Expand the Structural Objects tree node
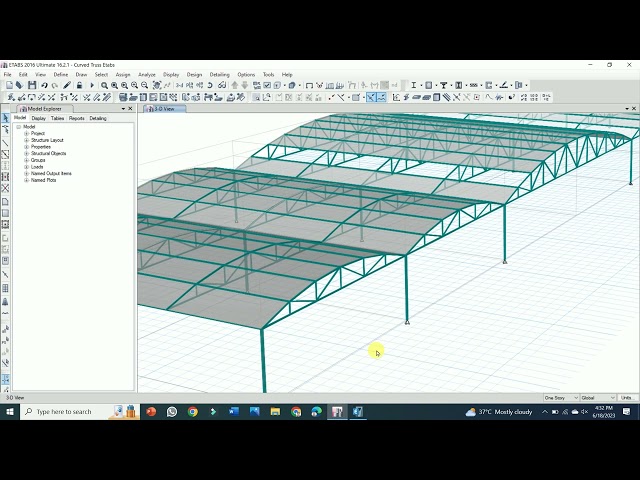 point(27,153)
